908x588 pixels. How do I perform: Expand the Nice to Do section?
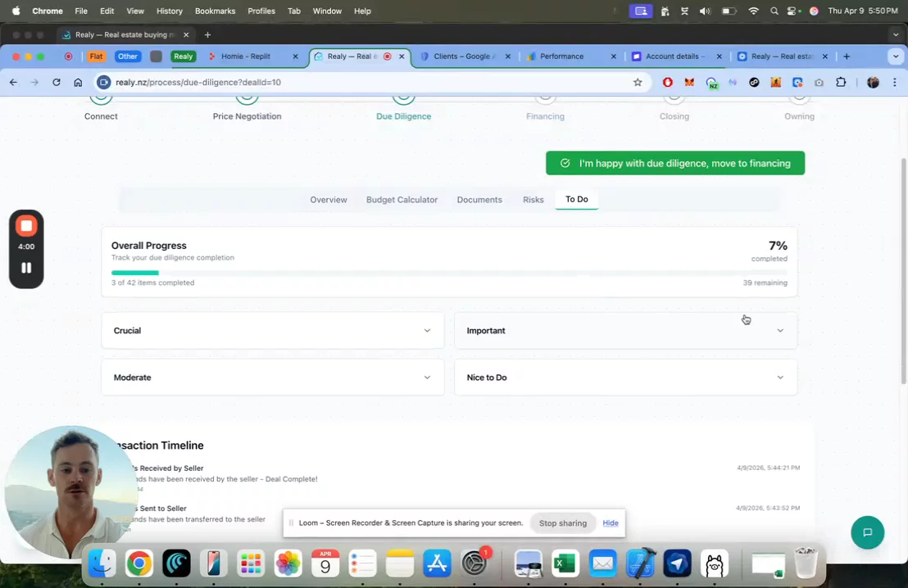626,378
